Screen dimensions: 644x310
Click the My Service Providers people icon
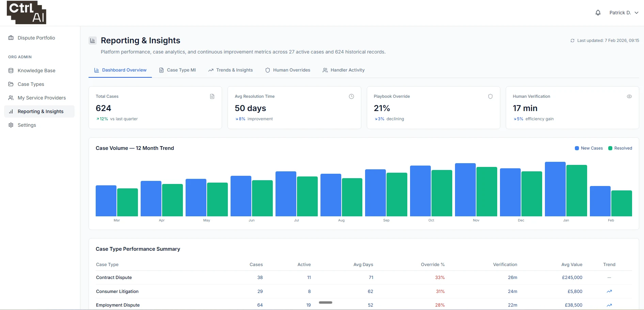pos(11,98)
